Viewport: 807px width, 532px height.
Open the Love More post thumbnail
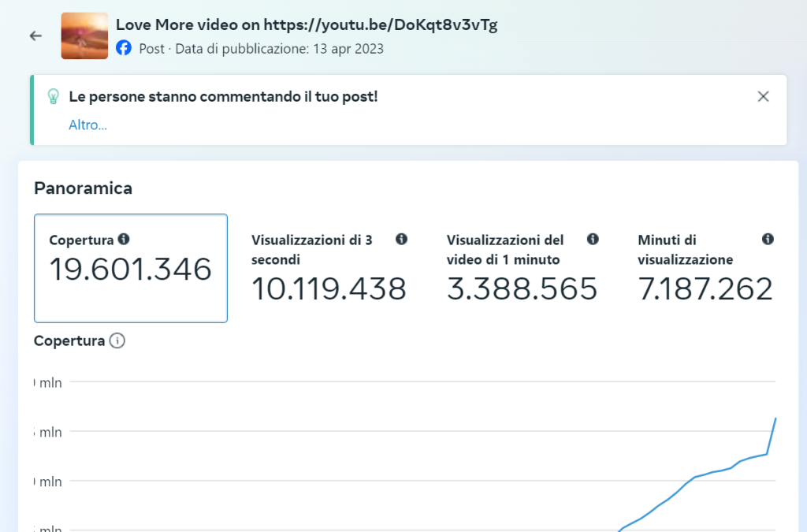pos(84,36)
